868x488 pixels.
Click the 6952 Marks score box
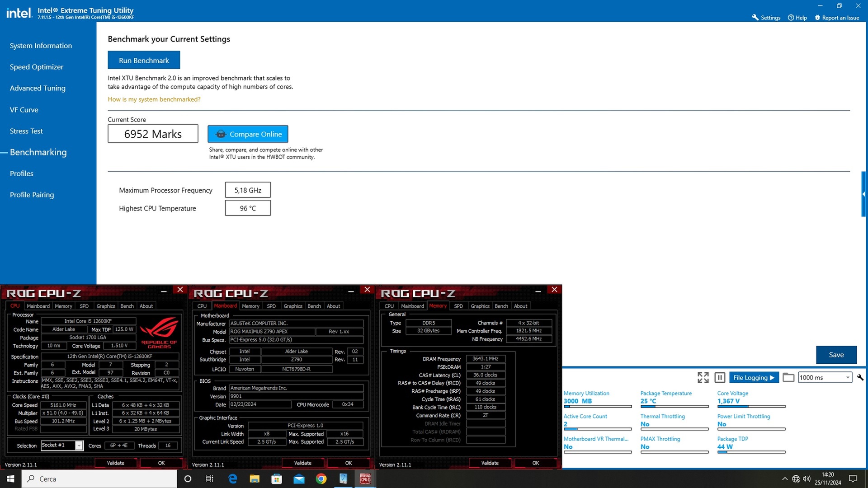pyautogui.click(x=153, y=134)
